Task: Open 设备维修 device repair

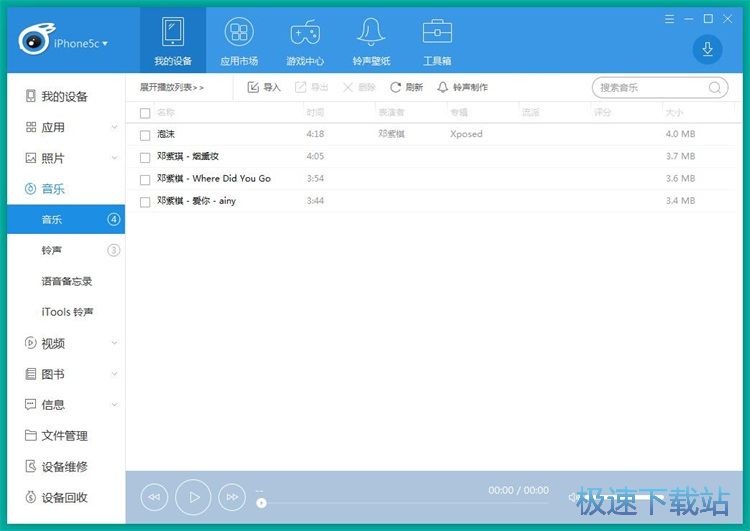Action: click(x=56, y=466)
